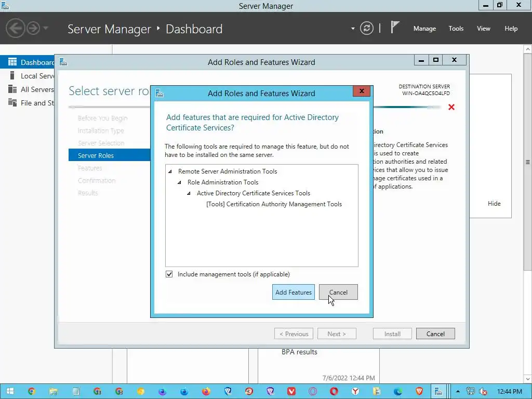The height and width of the screenshot is (399, 532).
Task: Click the muted volume tray icon
Action: [483, 391]
